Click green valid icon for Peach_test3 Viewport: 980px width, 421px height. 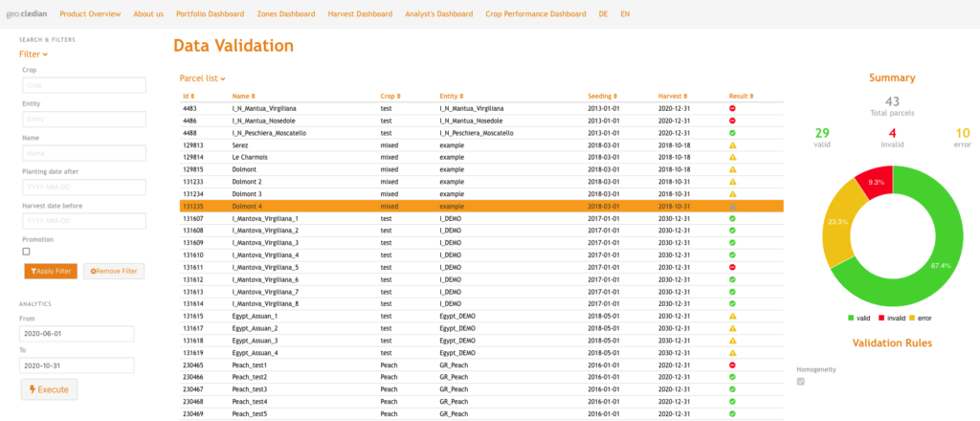click(x=732, y=389)
